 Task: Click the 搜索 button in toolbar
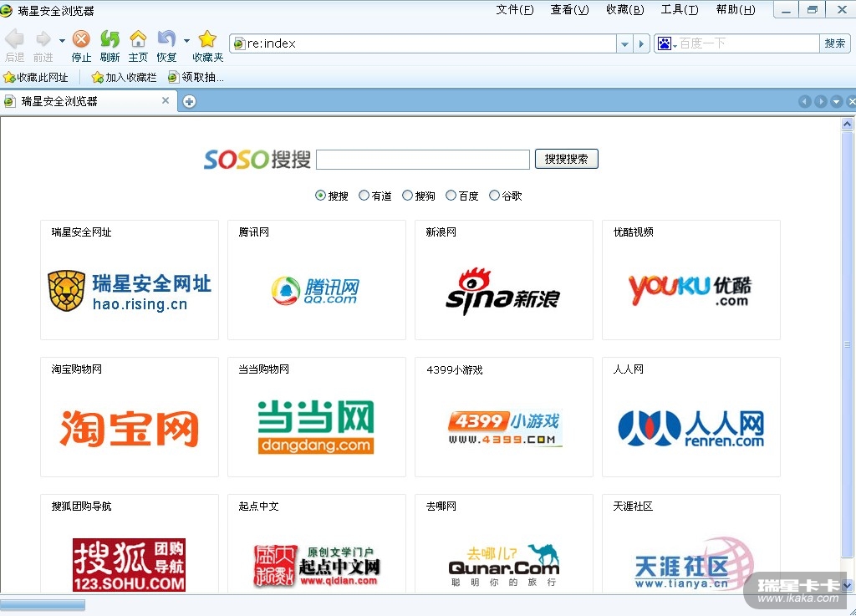pos(835,43)
